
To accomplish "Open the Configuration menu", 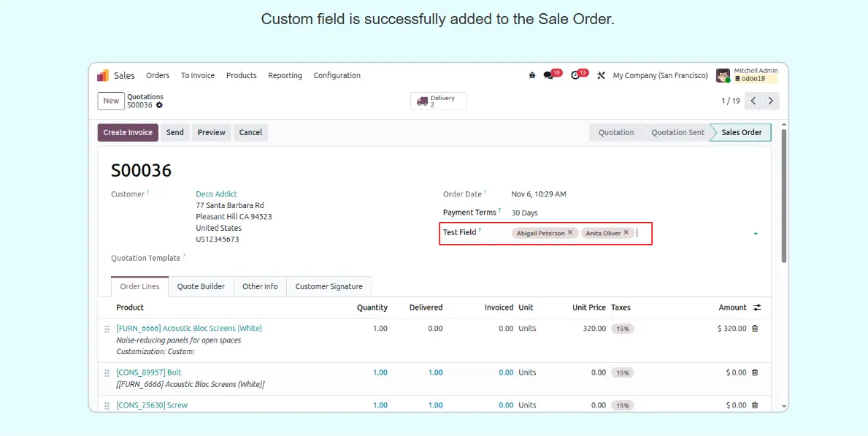I will 337,75.
